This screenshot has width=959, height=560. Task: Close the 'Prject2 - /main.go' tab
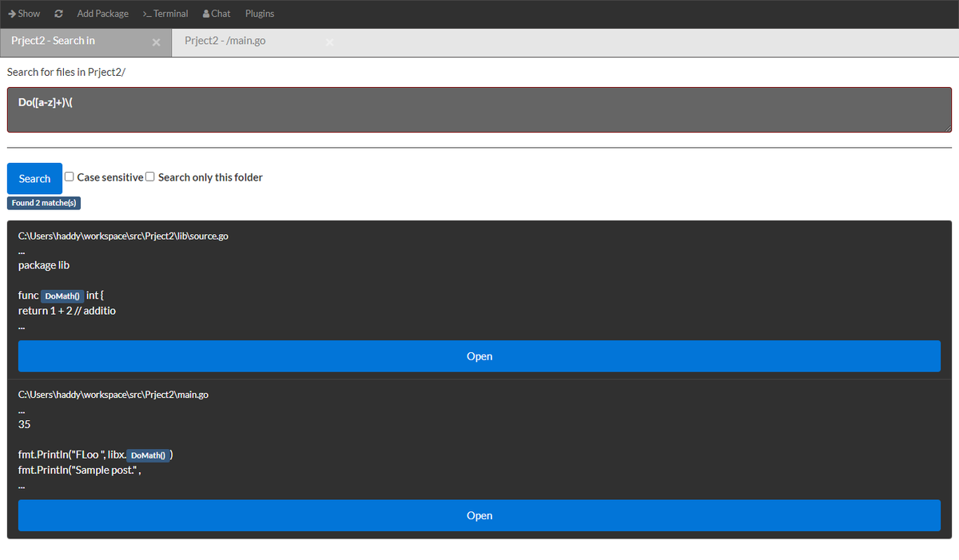(329, 42)
